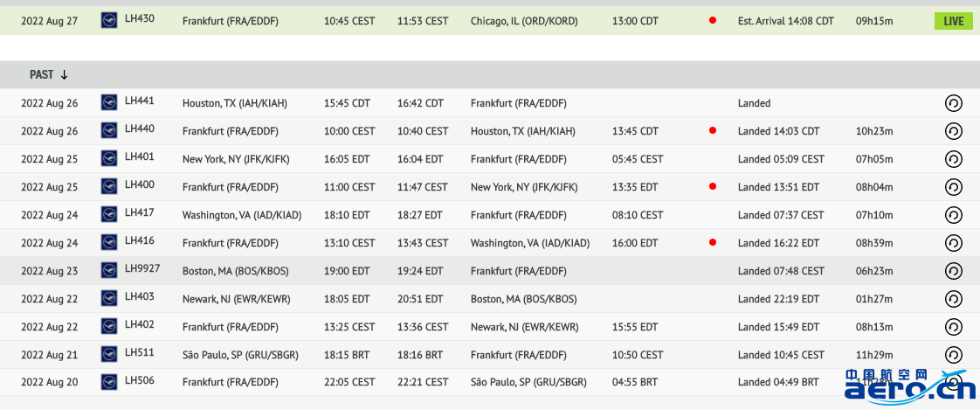Click the Lufthansa logo beside LH430

point(109,21)
